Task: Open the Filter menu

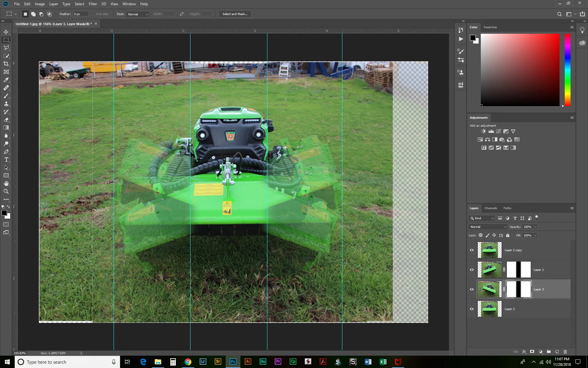Action: 92,4
